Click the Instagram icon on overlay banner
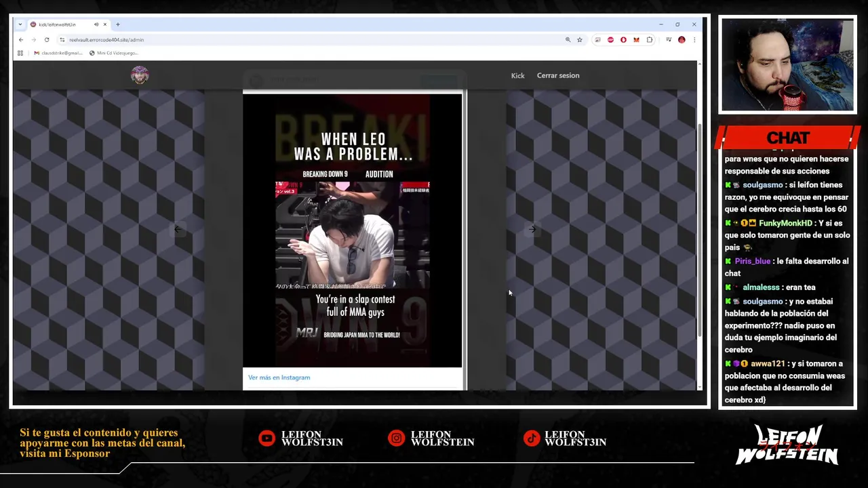 [396, 439]
